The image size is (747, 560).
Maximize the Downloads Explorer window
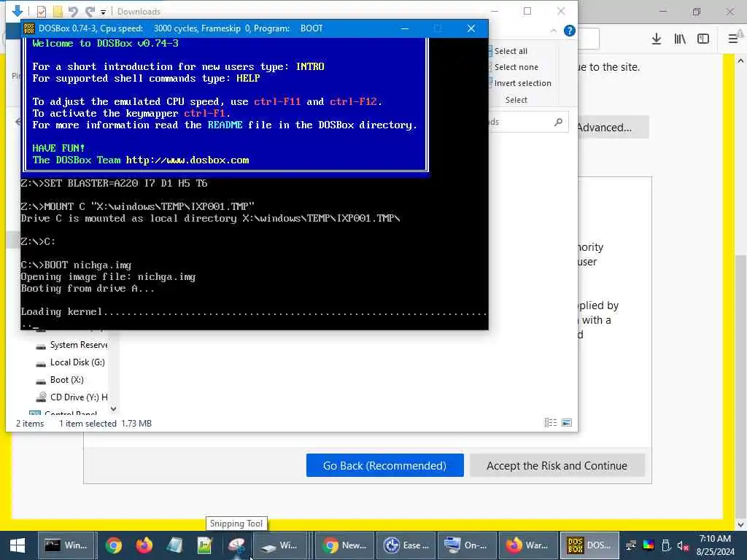[527, 11]
